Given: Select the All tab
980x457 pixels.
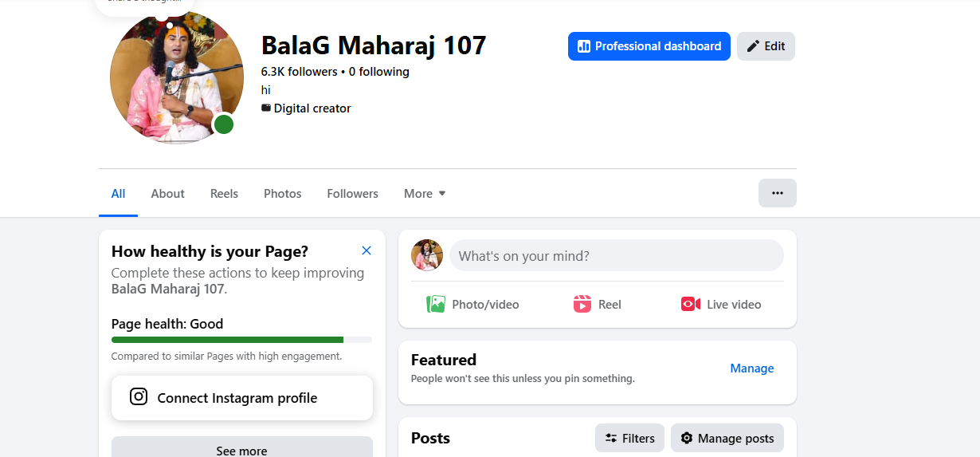Looking at the screenshot, I should click(x=118, y=193).
